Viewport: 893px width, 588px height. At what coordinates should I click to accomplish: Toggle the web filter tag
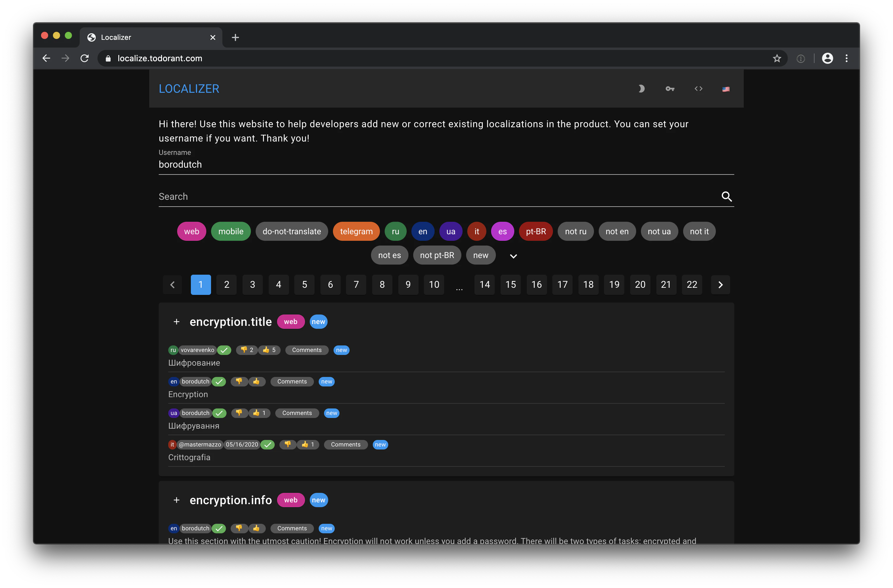pos(191,231)
